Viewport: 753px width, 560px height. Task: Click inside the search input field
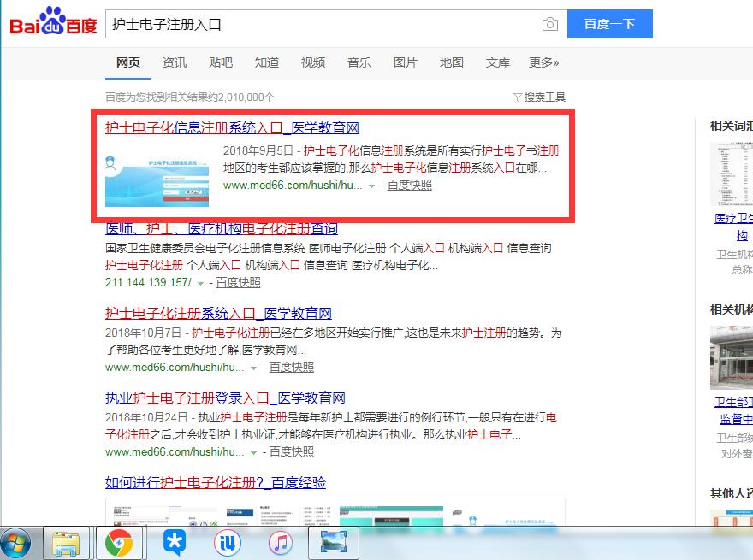(325, 24)
